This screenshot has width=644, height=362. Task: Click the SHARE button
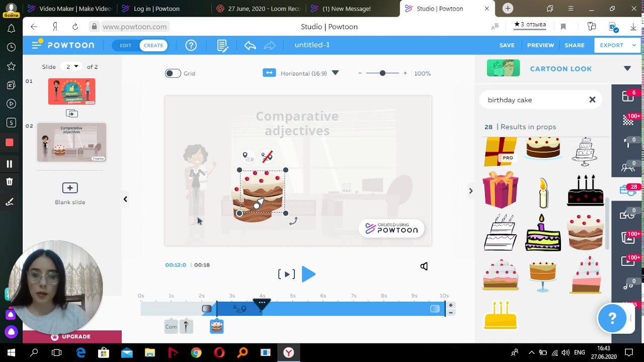click(x=575, y=45)
